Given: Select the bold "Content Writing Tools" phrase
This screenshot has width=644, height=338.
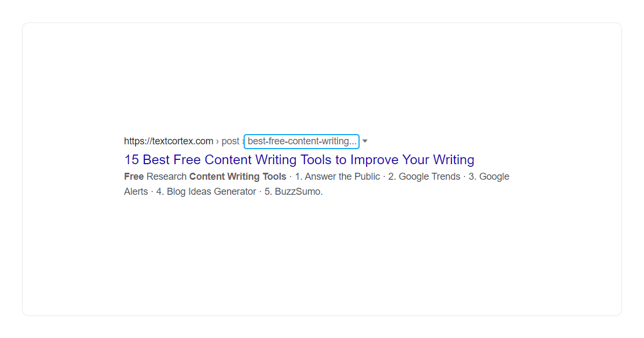Looking at the screenshot, I should click(237, 176).
